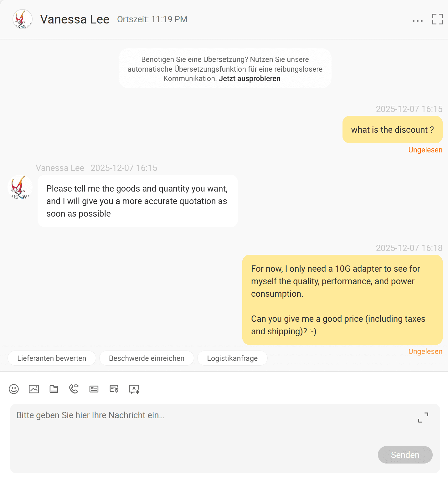The image size is (448, 482).
Task: Attach an image via picture icon
Action: pyautogui.click(x=34, y=389)
